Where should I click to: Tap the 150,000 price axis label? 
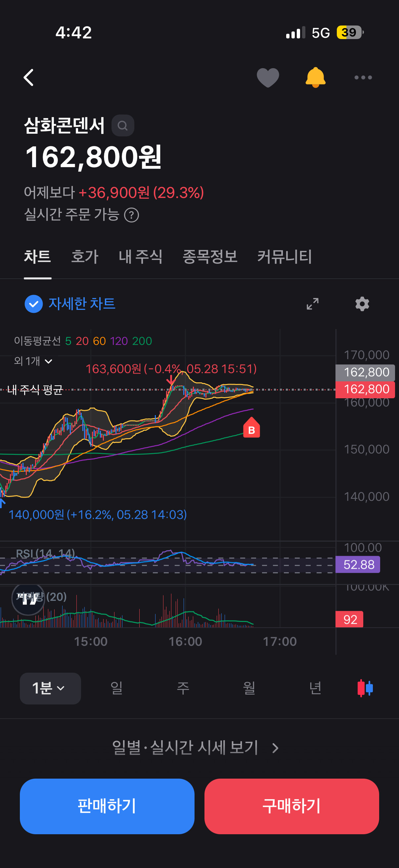pyautogui.click(x=366, y=450)
